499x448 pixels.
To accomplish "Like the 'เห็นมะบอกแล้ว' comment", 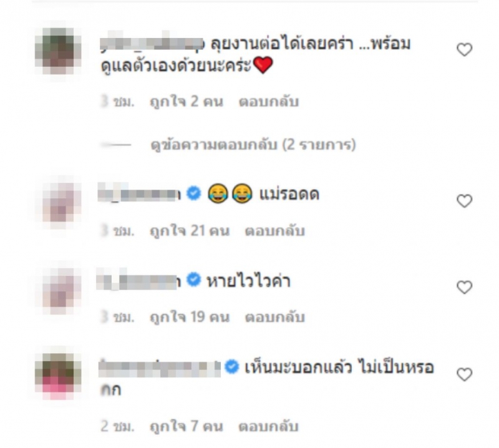I will (x=464, y=374).
